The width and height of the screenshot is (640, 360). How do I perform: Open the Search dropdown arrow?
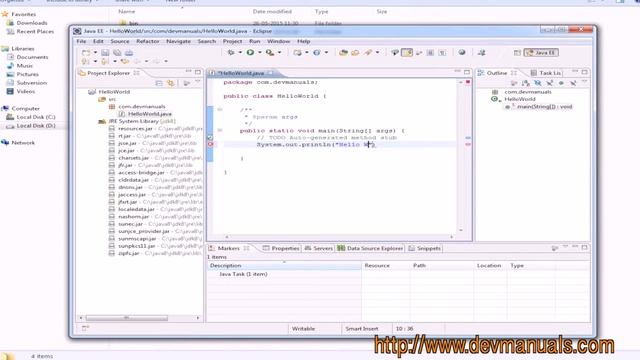378,53
